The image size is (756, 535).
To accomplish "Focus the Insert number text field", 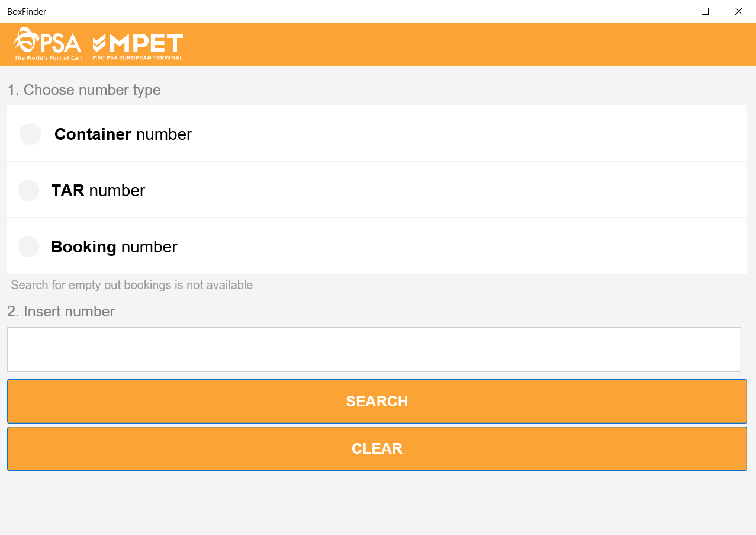I will click(374, 350).
